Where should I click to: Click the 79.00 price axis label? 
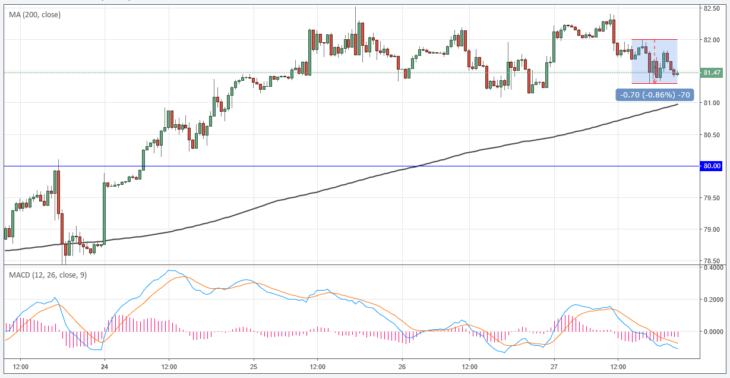(x=712, y=230)
